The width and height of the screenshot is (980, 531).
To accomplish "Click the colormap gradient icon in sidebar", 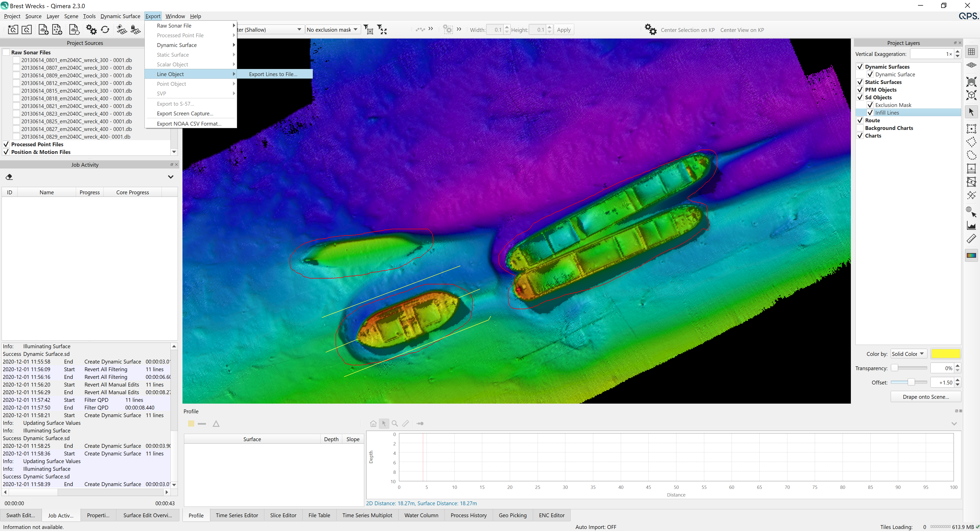I will (971, 255).
